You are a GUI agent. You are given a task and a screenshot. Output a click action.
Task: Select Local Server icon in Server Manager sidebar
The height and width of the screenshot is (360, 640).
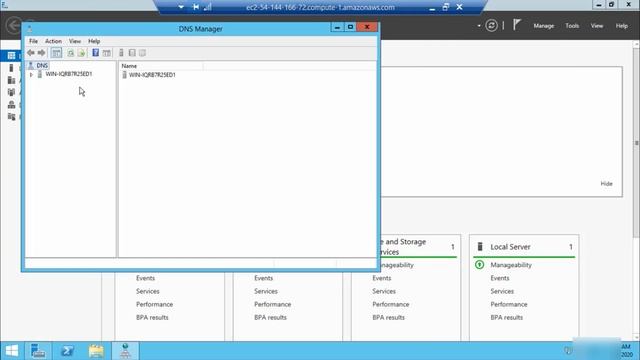11,68
